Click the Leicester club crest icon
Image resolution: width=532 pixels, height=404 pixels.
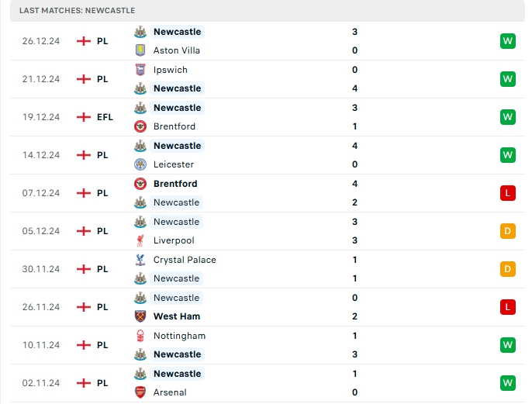pos(140,164)
